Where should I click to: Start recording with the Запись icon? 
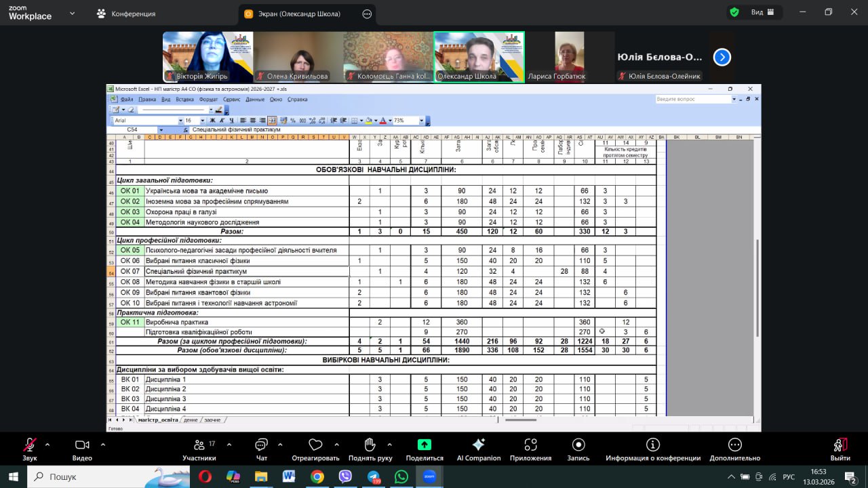[578, 445]
